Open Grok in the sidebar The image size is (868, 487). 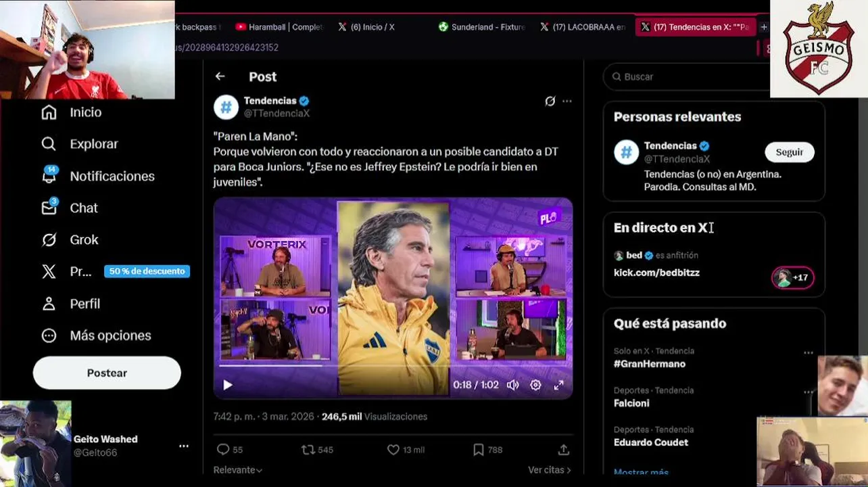(x=70, y=239)
